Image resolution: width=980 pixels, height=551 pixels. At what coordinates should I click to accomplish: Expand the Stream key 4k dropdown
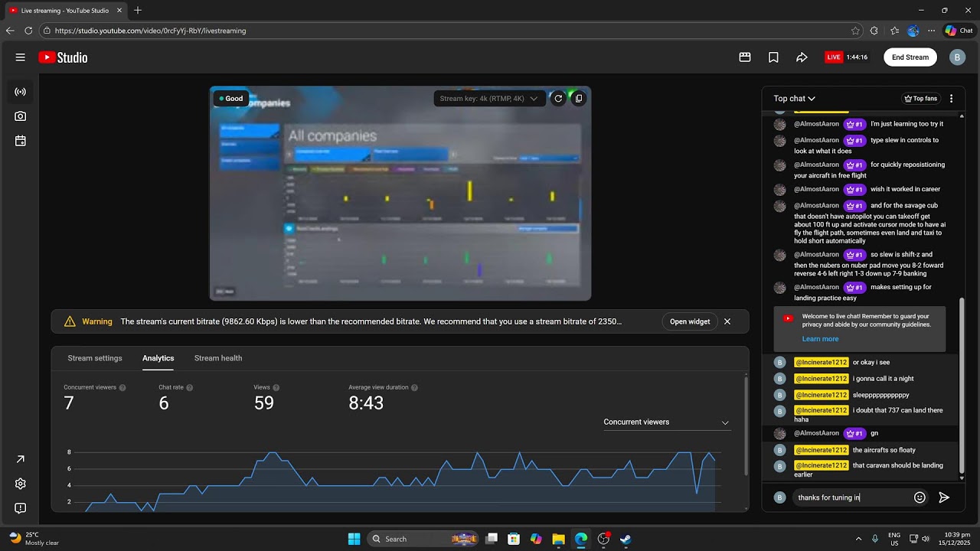tap(489, 98)
